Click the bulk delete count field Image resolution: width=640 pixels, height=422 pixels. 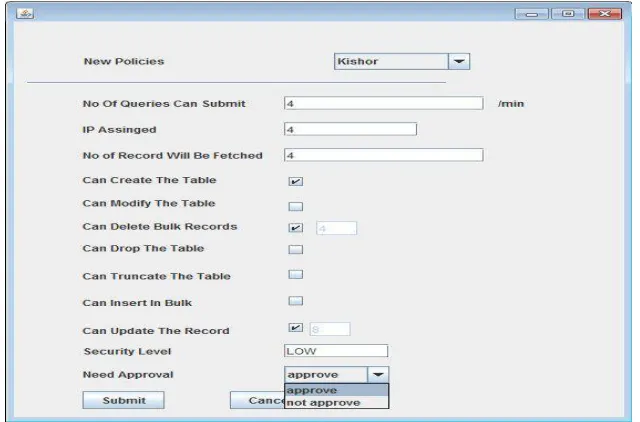tap(336, 228)
